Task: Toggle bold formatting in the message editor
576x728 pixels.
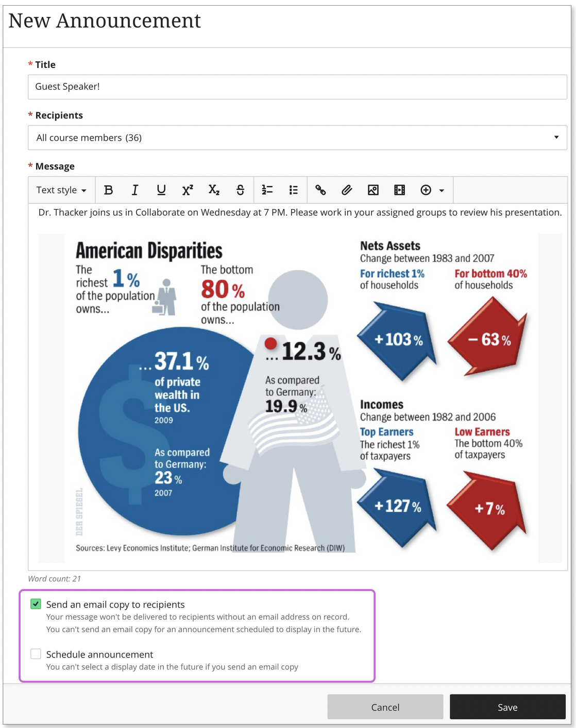Action: (108, 190)
